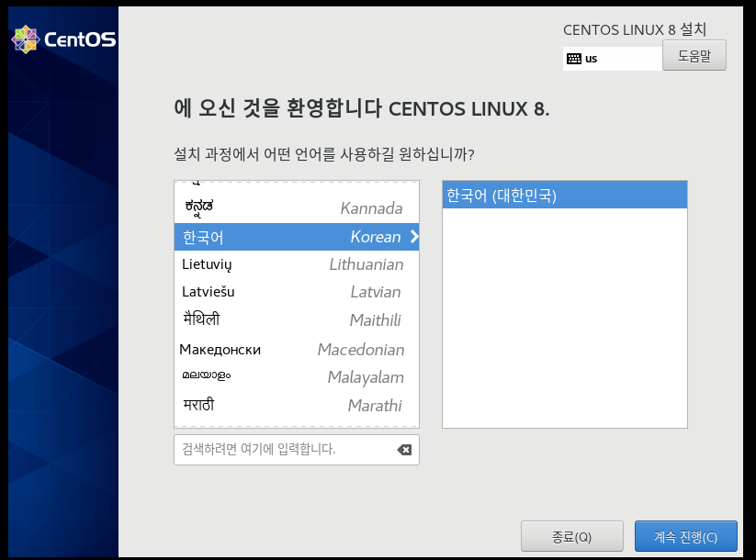Click the CentOS logo in sidebar
Viewport: 756px width, 560px height.
(63, 39)
